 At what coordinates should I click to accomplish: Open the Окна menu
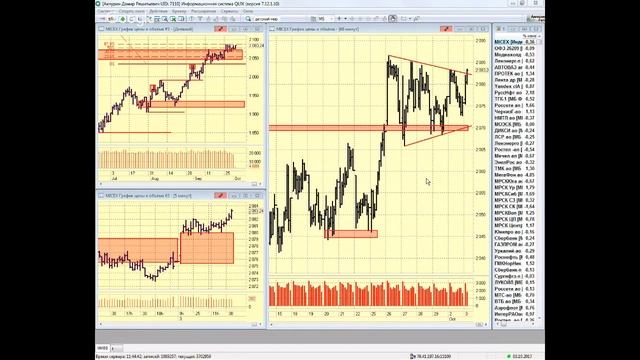(x=248, y=11)
